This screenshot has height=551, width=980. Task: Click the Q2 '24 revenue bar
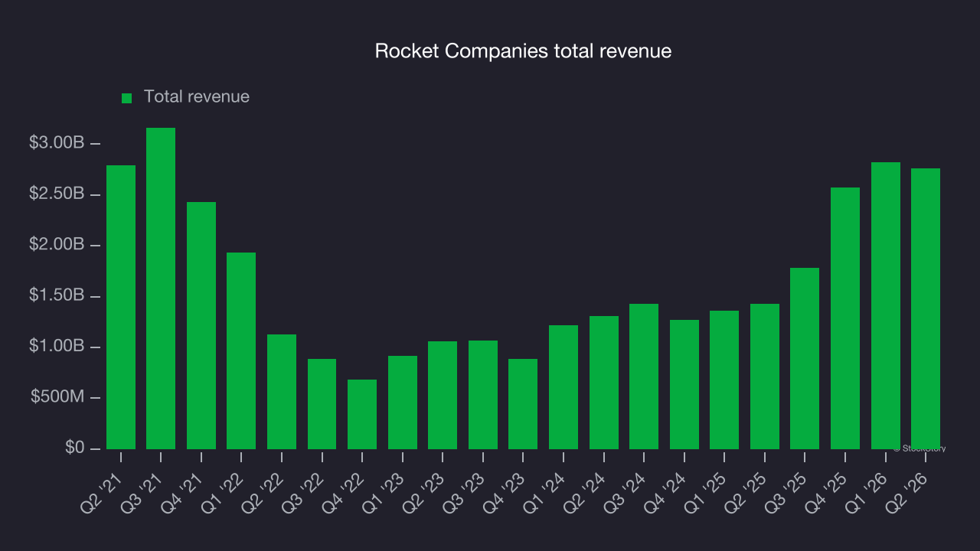point(604,383)
